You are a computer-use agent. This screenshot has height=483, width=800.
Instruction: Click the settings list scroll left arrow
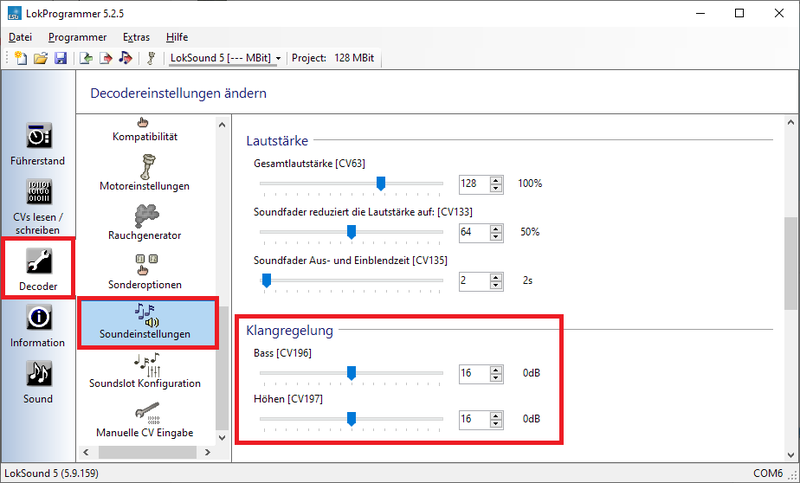[86, 452]
